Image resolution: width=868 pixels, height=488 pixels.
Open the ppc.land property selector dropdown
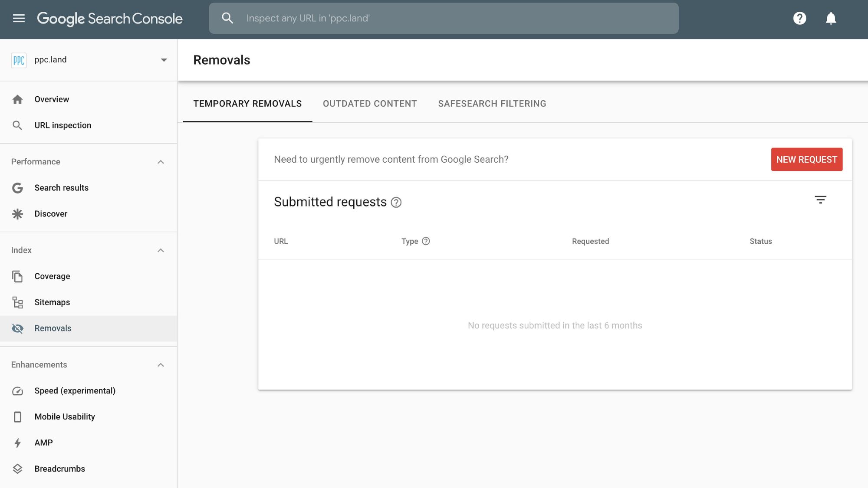pyautogui.click(x=164, y=59)
